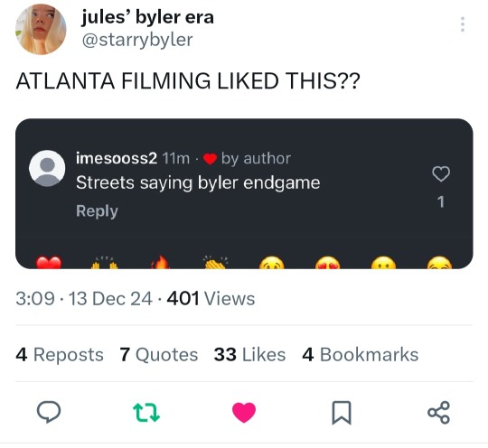
Task: Tap Reply under the imesooss2 comment
Action: (x=97, y=211)
